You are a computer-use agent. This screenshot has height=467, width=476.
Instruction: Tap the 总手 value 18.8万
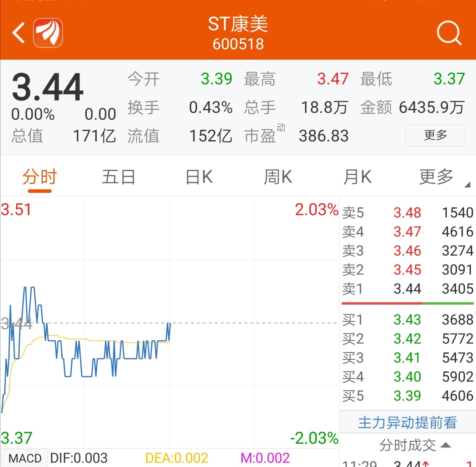[324, 107]
